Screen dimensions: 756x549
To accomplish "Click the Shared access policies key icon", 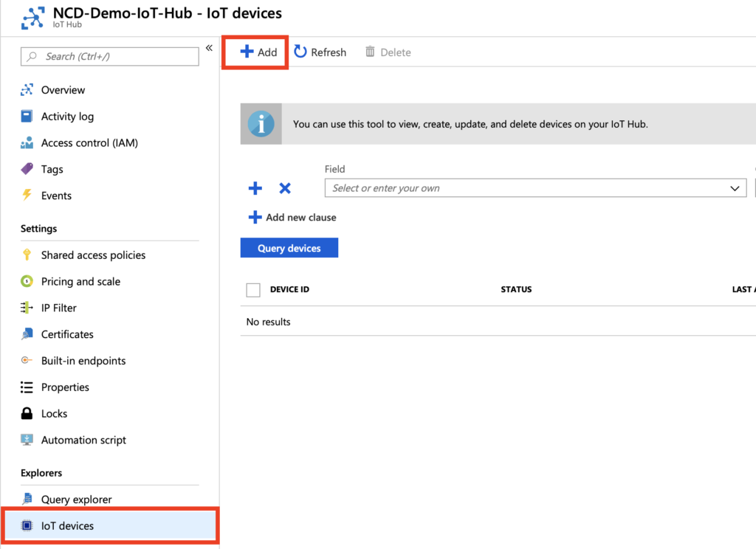I will point(27,255).
